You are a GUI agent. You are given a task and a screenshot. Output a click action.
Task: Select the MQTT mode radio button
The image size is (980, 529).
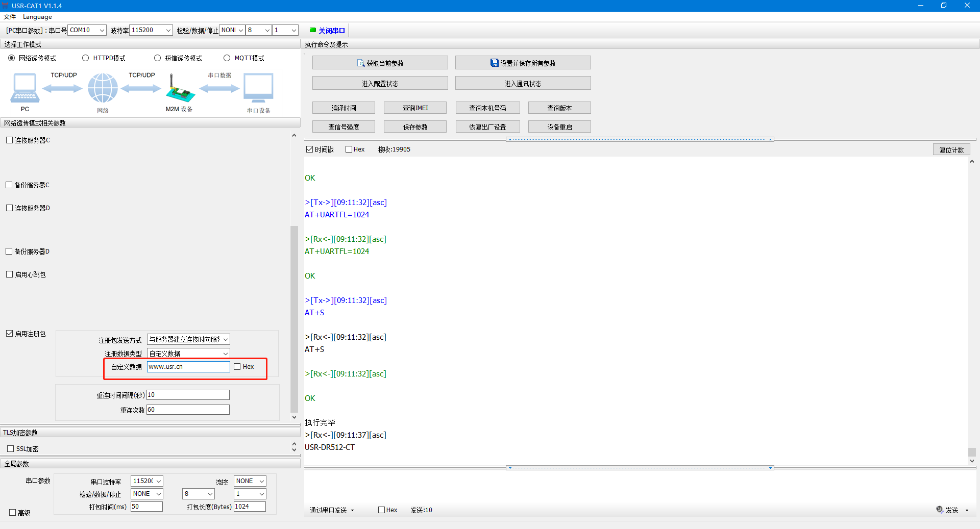point(227,58)
